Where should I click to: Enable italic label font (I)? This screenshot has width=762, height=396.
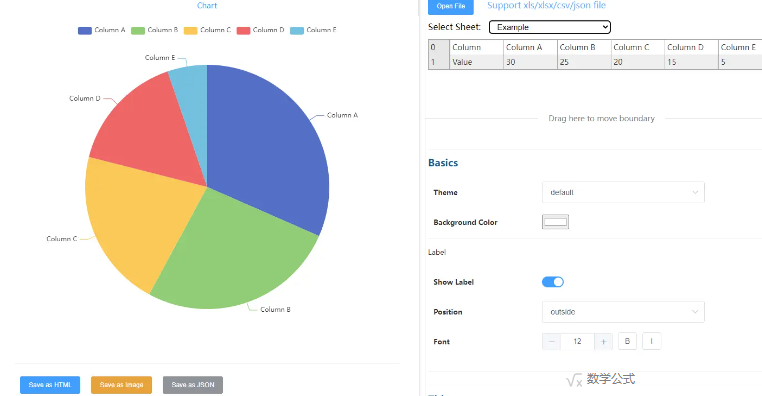(x=652, y=342)
